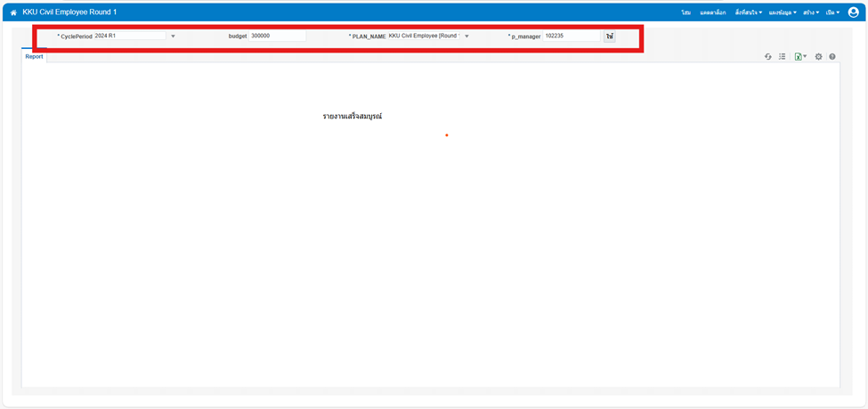Open the สร้าง menu in header
Viewport: 868px width, 409px height.
click(x=810, y=12)
